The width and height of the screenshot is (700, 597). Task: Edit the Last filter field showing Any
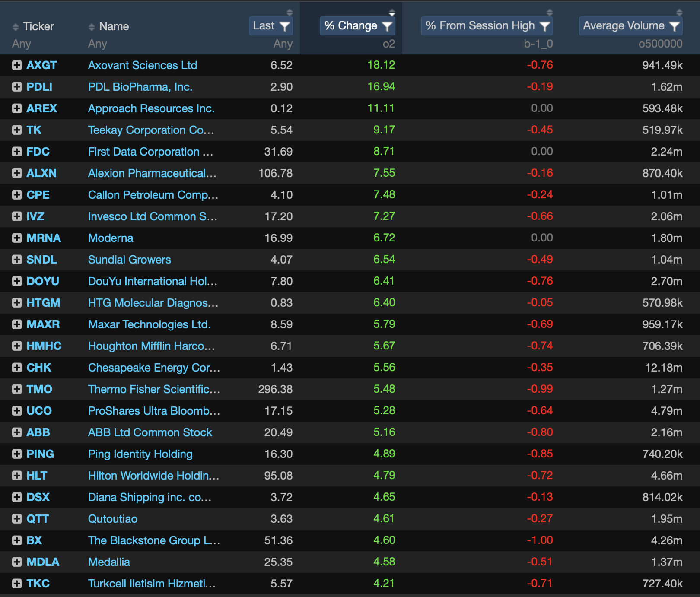283,44
